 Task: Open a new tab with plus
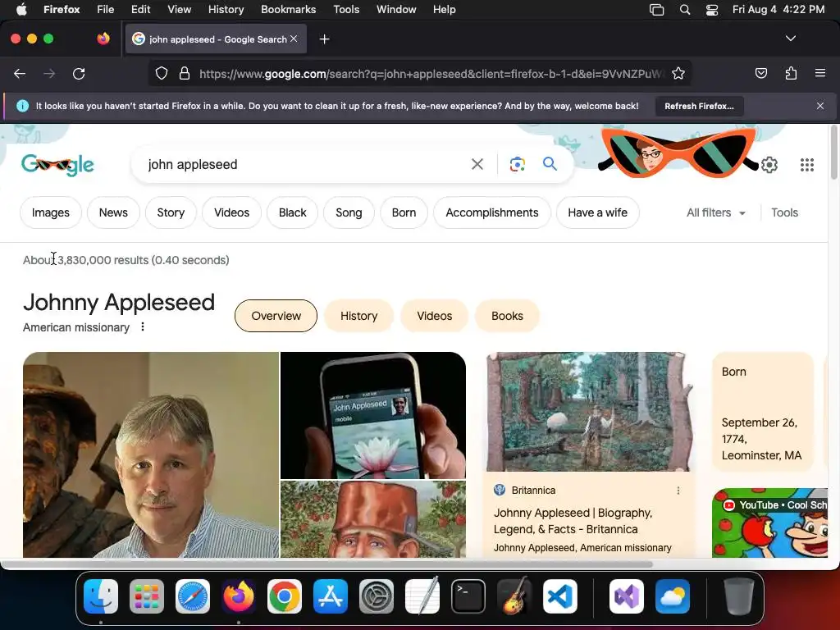[x=324, y=39]
